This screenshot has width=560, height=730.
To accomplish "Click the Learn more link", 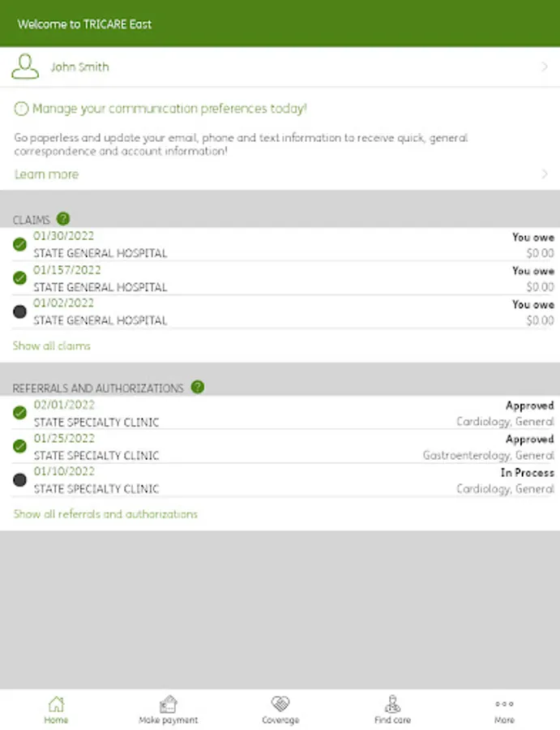I will 46,174.
